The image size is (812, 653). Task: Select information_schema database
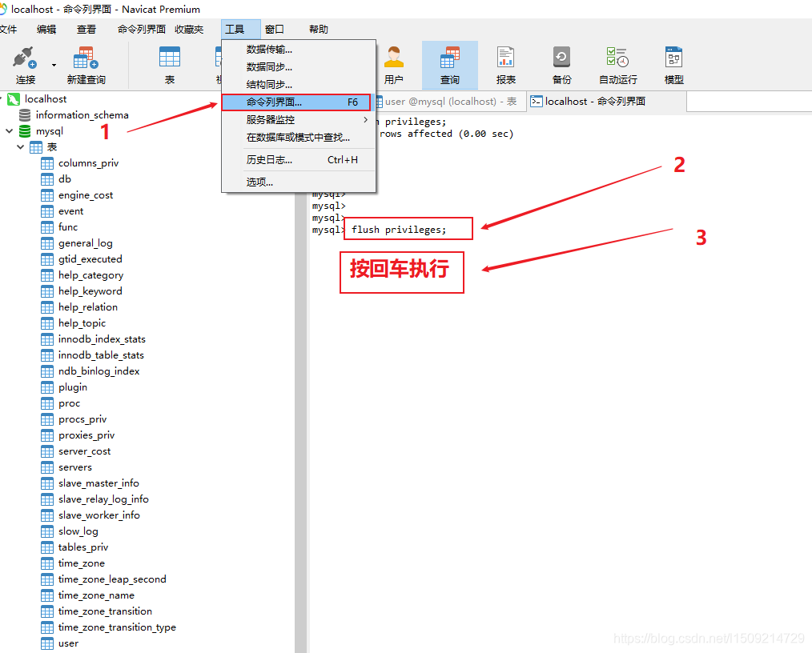click(82, 115)
